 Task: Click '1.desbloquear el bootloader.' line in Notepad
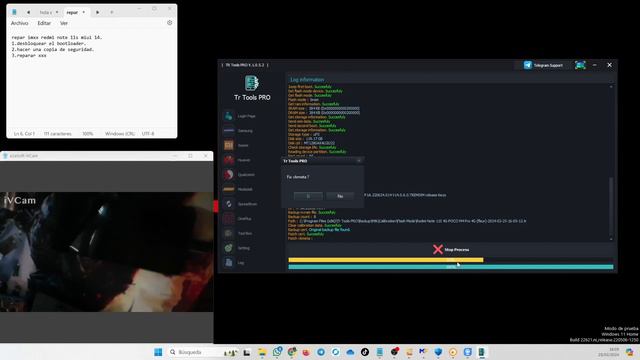click(49, 43)
